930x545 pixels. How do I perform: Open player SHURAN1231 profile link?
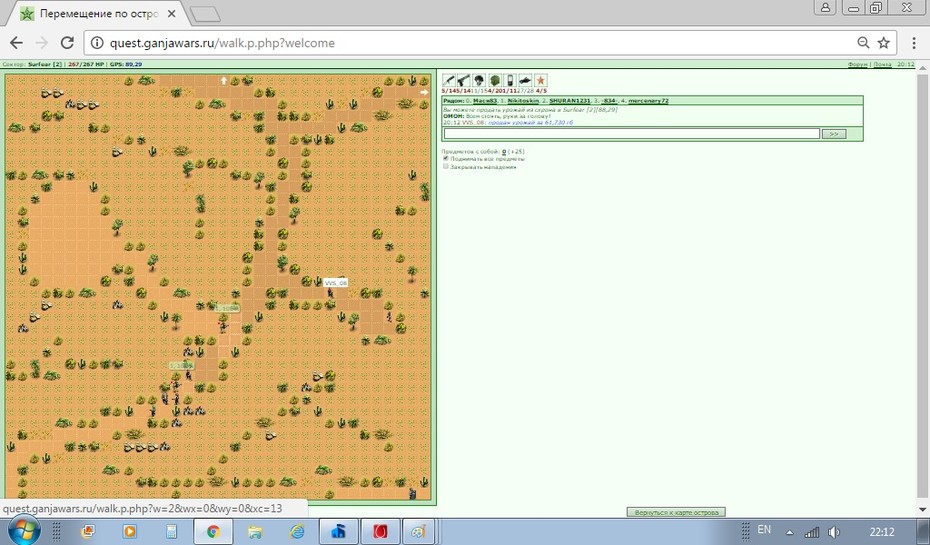click(569, 101)
